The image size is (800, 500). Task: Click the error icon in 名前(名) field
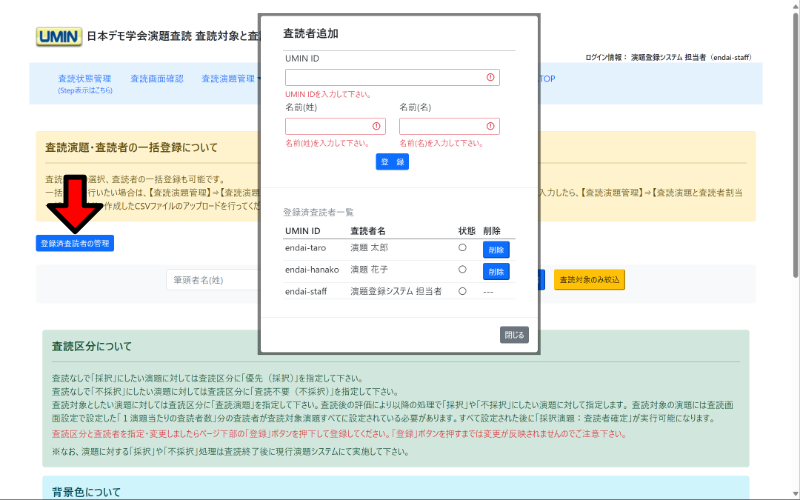(x=490, y=126)
